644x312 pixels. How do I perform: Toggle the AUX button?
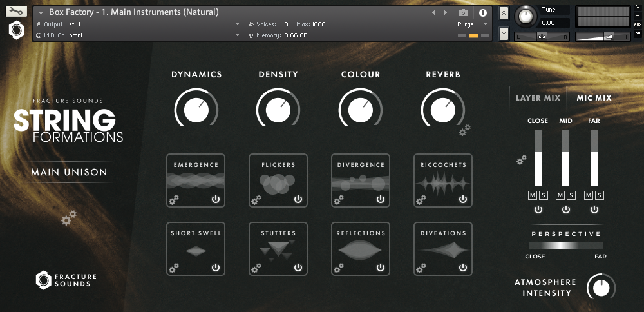(638, 24)
